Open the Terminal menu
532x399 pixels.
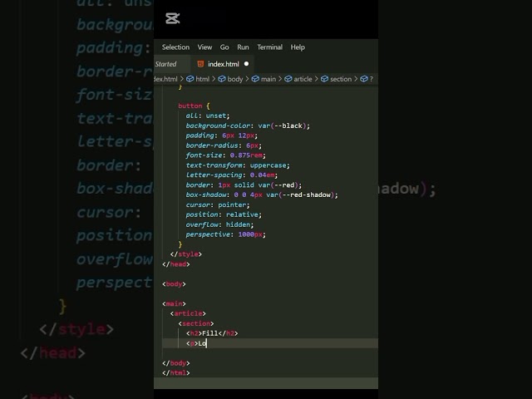[269, 47]
